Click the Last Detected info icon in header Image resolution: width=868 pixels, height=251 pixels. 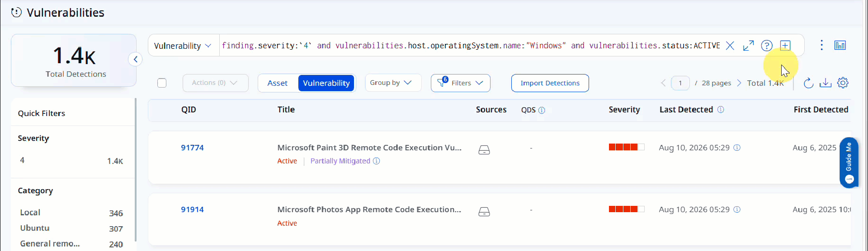[721, 110]
